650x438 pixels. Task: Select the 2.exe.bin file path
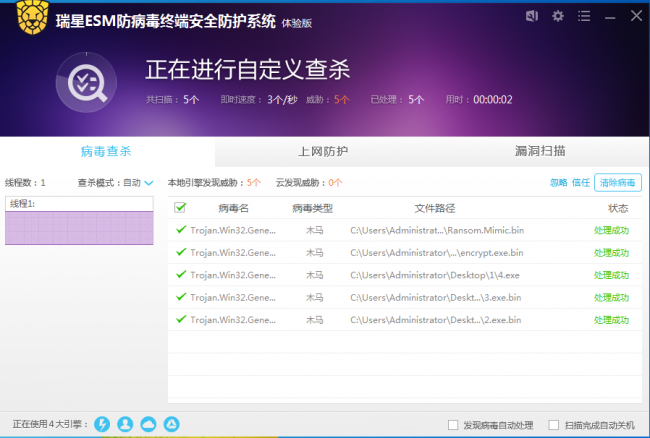(x=436, y=320)
